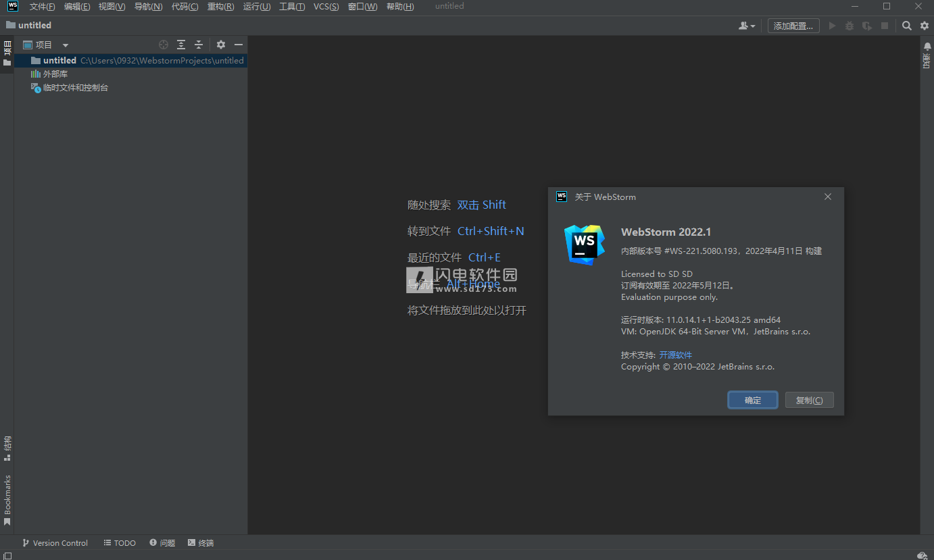934x560 pixels.
Task: Open the 运行(U) menu
Action: [x=257, y=6]
